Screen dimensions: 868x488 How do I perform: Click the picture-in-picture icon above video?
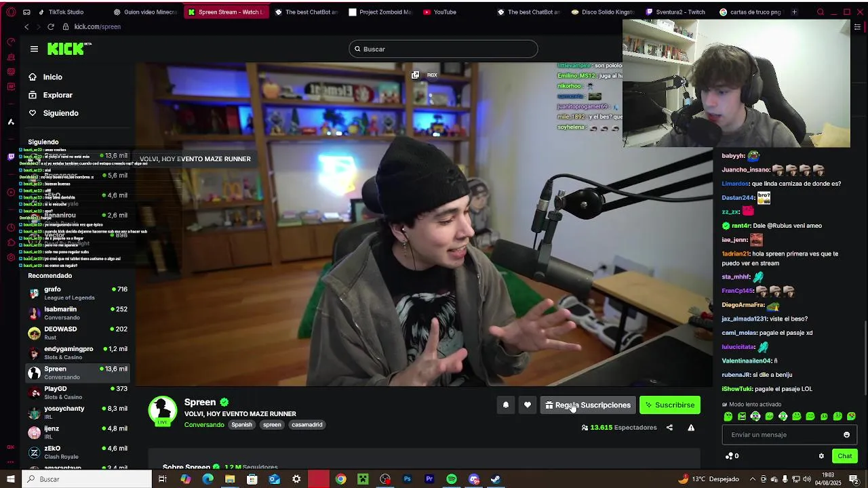[415, 75]
